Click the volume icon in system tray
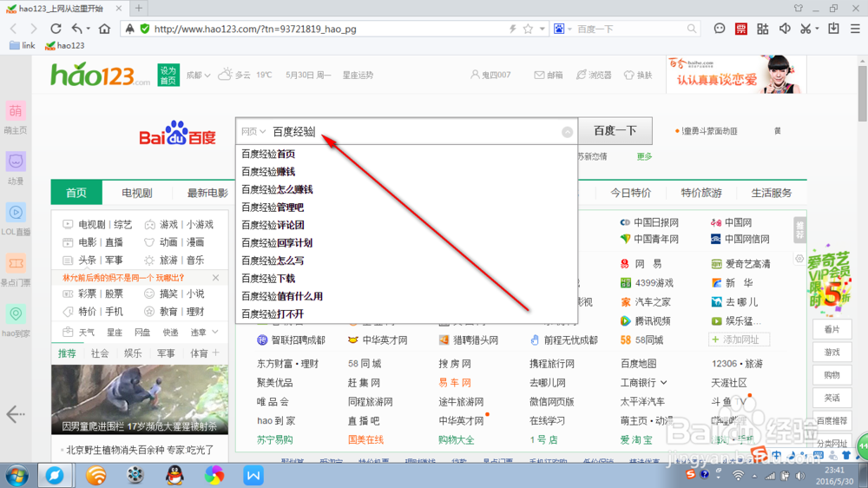The image size is (868, 488). [x=800, y=476]
